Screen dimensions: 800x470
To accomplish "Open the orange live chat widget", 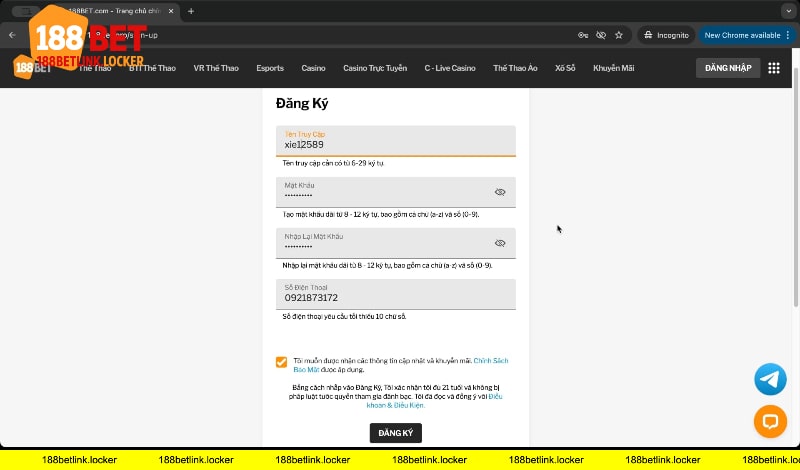I will click(770, 421).
